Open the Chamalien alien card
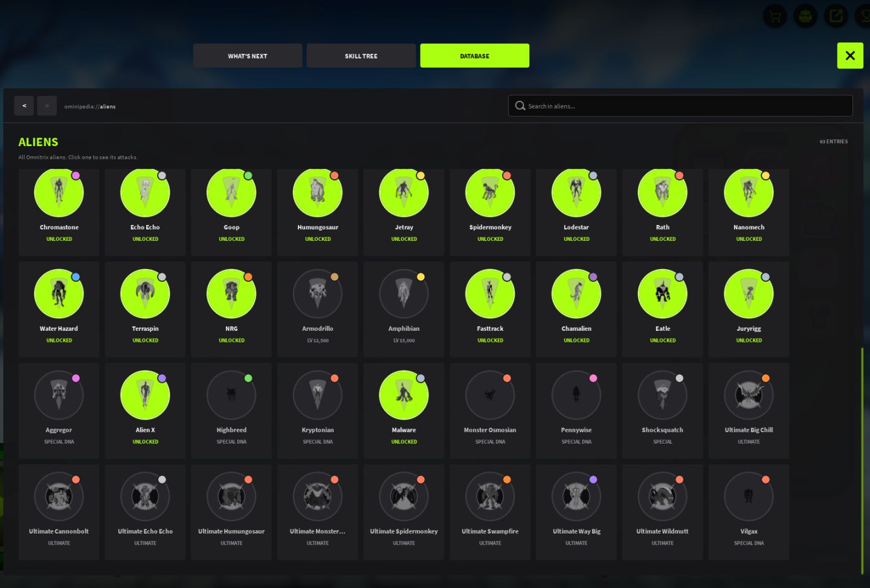This screenshot has width=870, height=588. pyautogui.click(x=576, y=310)
